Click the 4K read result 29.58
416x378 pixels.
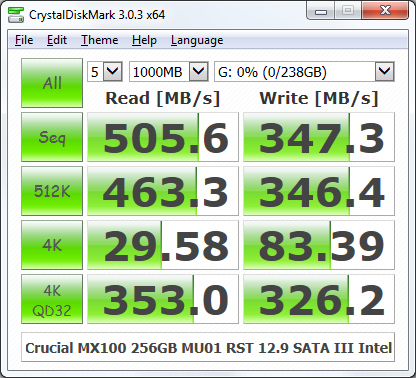click(163, 245)
